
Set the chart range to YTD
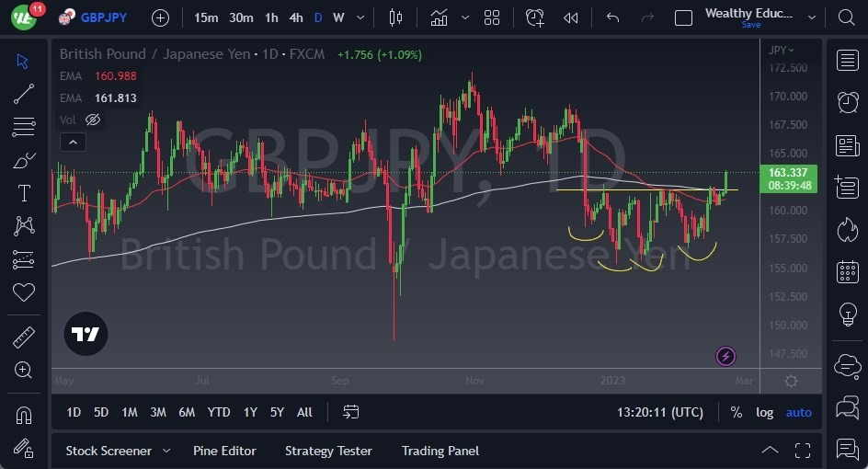(x=219, y=412)
